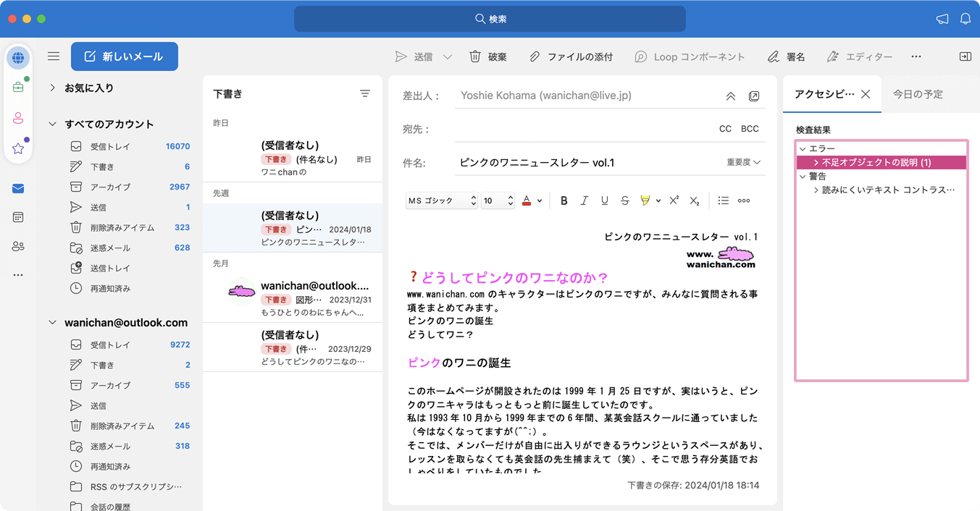This screenshot has height=511, width=980.
Task: Open the briefcase account icon
Action: [x=18, y=88]
